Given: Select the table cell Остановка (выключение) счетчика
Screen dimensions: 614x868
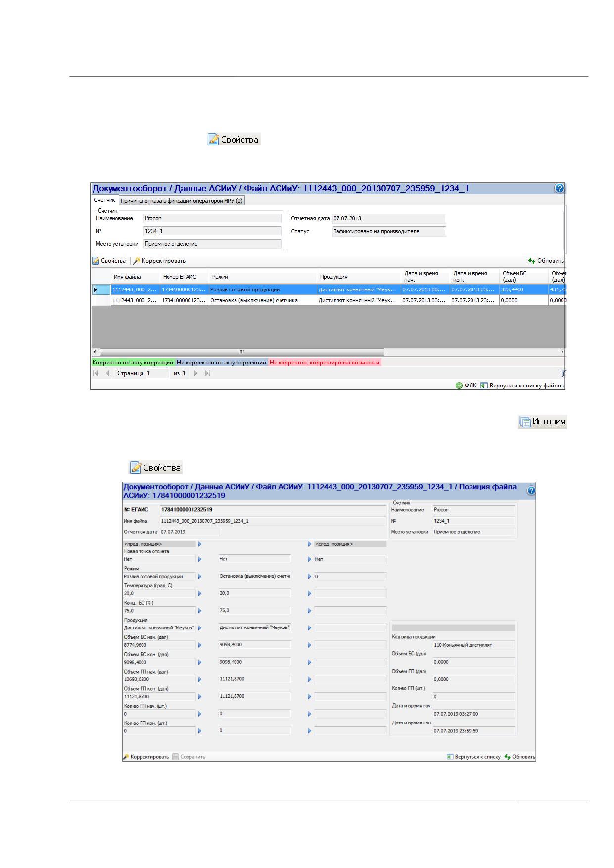Looking at the screenshot, I should 263,300.
